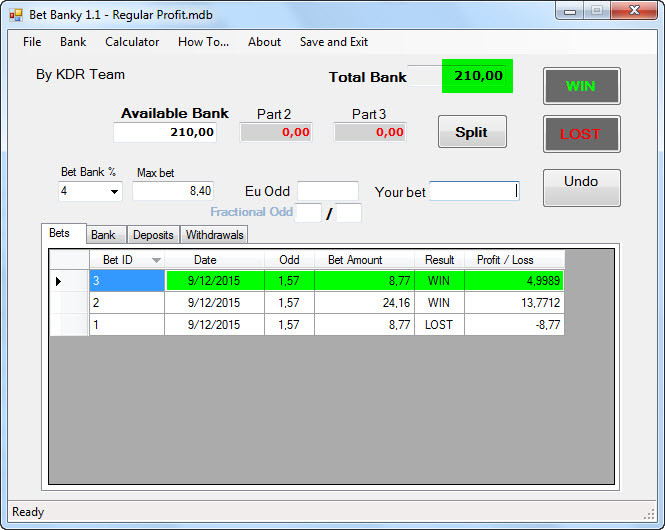
Task: Close the Bet Banky window
Action: coord(634,11)
